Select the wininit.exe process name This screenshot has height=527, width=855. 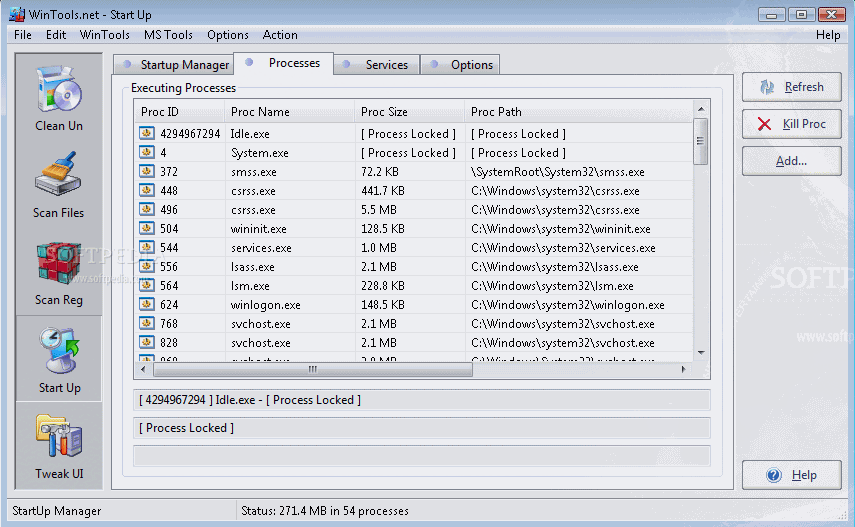(258, 229)
